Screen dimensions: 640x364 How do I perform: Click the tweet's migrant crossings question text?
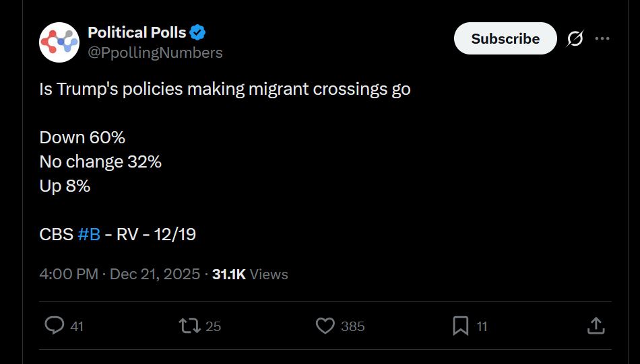pos(224,89)
